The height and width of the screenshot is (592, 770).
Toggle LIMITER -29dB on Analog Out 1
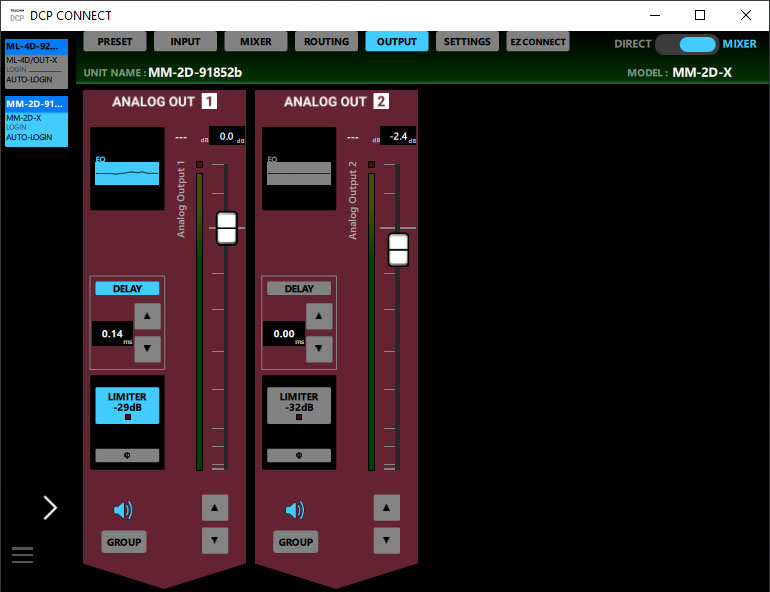(x=127, y=405)
